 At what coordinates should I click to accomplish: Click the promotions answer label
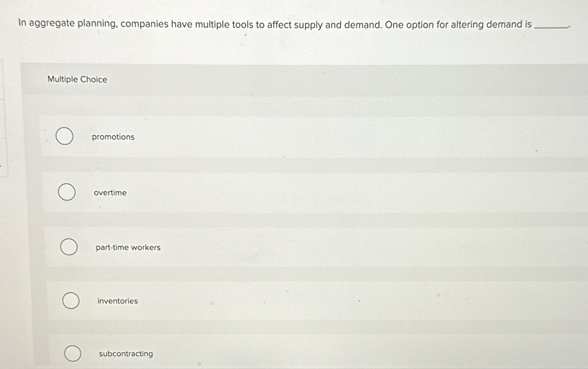pyautogui.click(x=113, y=137)
